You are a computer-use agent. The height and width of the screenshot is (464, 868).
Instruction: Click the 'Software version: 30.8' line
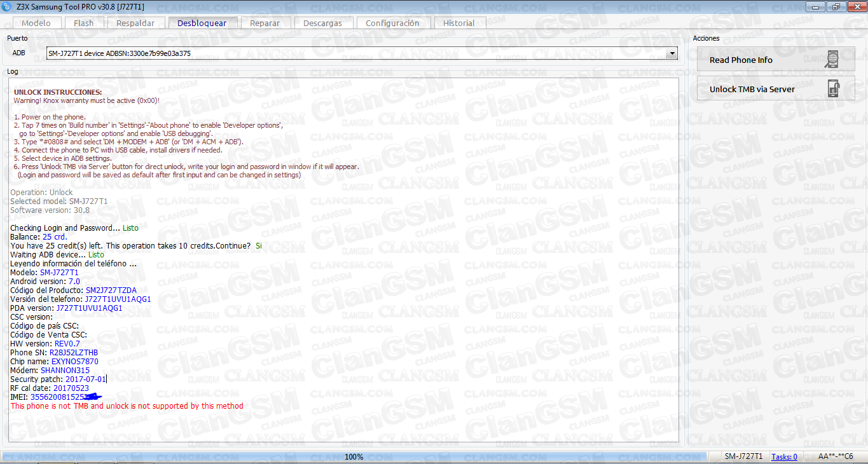50,210
